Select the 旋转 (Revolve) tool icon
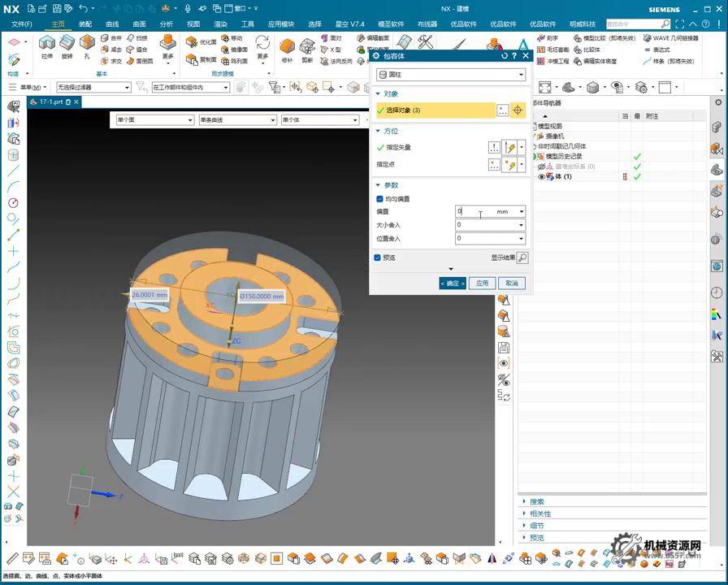The image size is (728, 585). pos(67,44)
